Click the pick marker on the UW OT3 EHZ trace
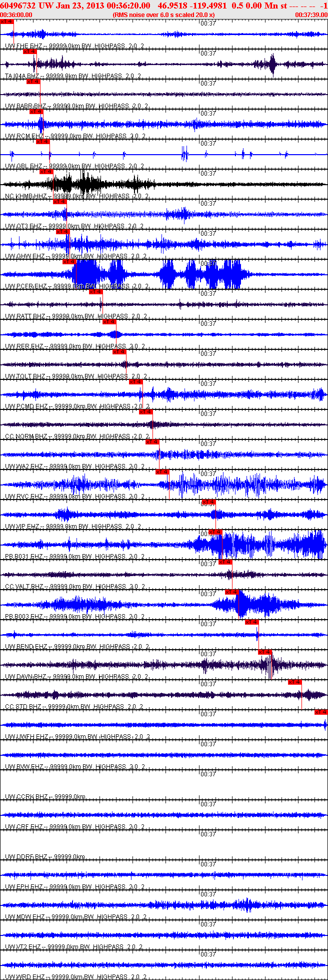The width and height of the screenshot is (328, 980). [59, 202]
